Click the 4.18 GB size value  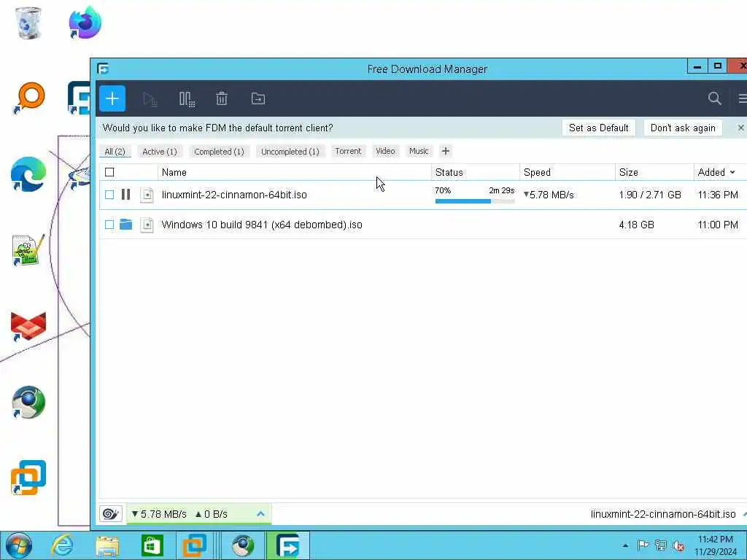pos(636,225)
